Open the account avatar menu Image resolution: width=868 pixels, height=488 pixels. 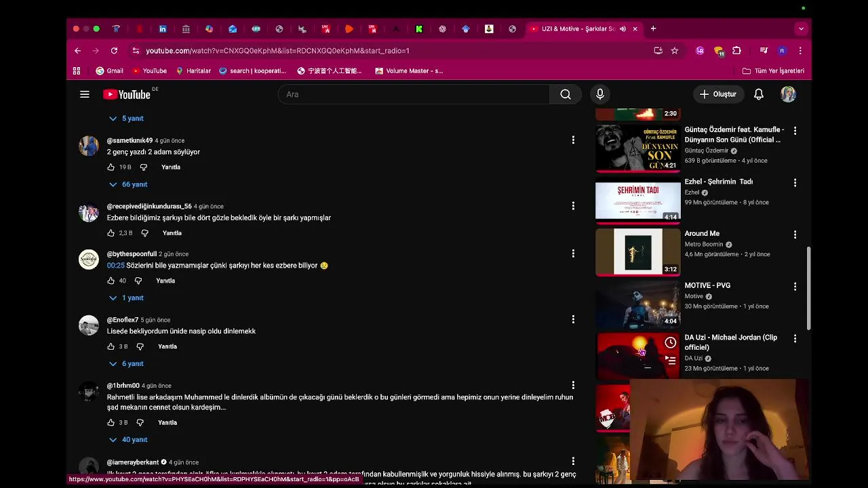(x=788, y=94)
